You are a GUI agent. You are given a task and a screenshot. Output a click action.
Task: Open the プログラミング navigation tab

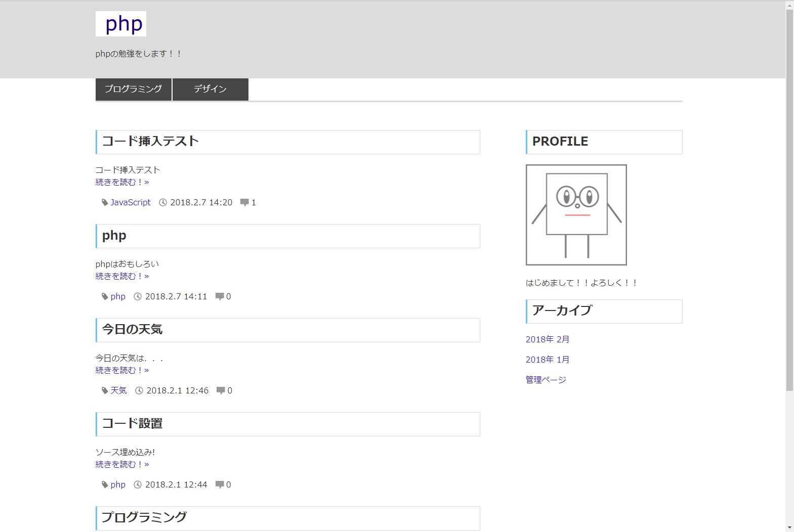(134, 89)
